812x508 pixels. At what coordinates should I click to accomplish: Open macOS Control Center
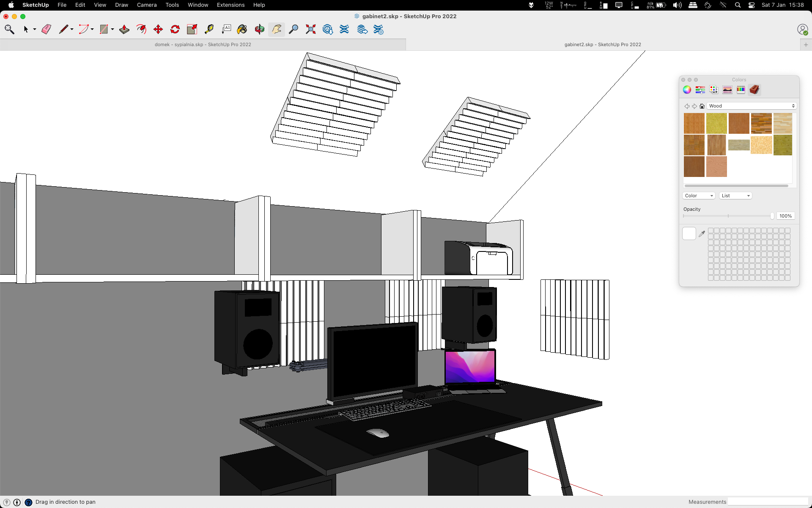point(752,5)
